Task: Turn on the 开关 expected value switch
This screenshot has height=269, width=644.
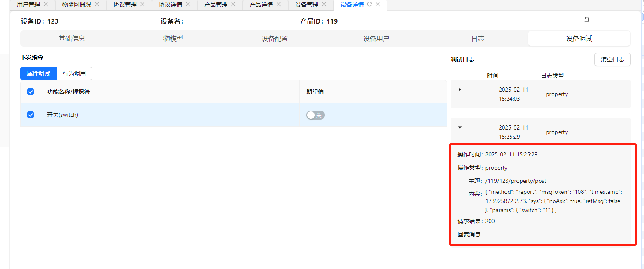Action: pyautogui.click(x=315, y=115)
